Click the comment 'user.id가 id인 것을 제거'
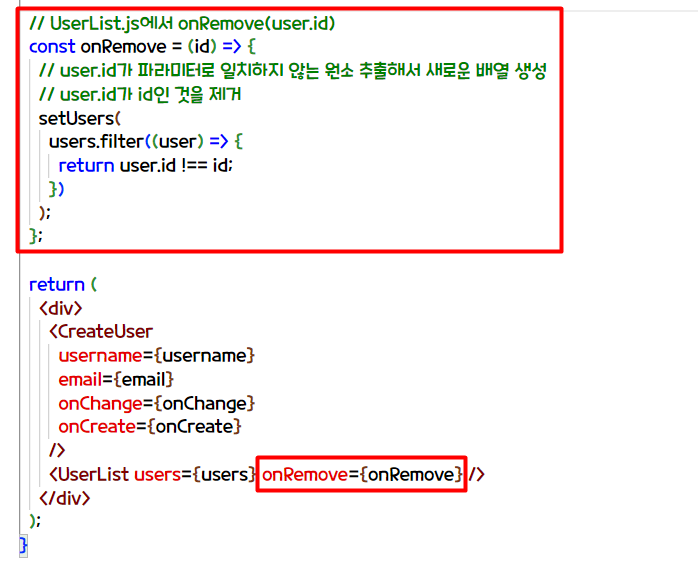 pyautogui.click(x=140, y=94)
